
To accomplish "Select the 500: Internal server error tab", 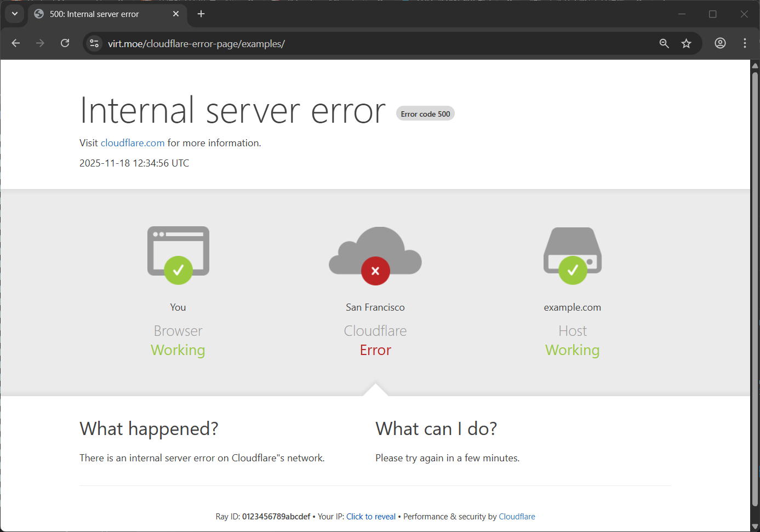I will point(94,14).
